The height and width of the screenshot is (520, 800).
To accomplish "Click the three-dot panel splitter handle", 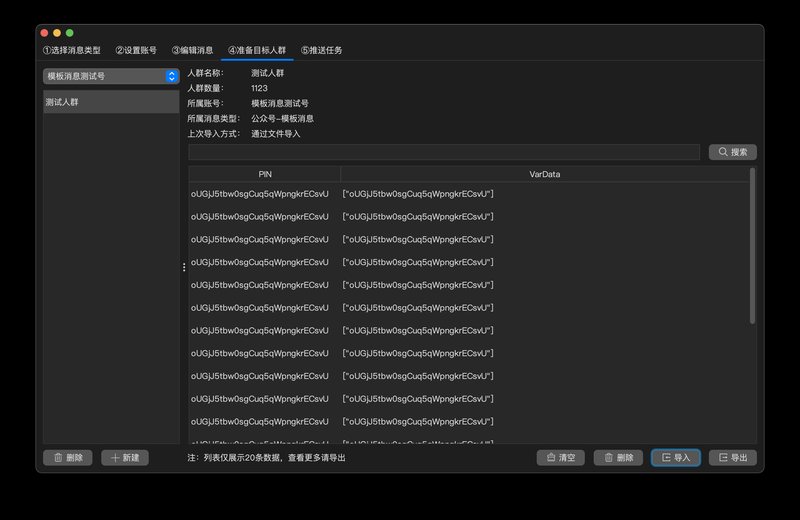I will [184, 267].
